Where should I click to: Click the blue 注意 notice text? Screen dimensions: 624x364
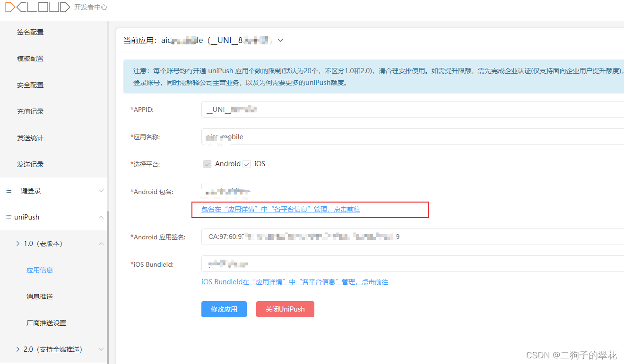click(x=378, y=76)
